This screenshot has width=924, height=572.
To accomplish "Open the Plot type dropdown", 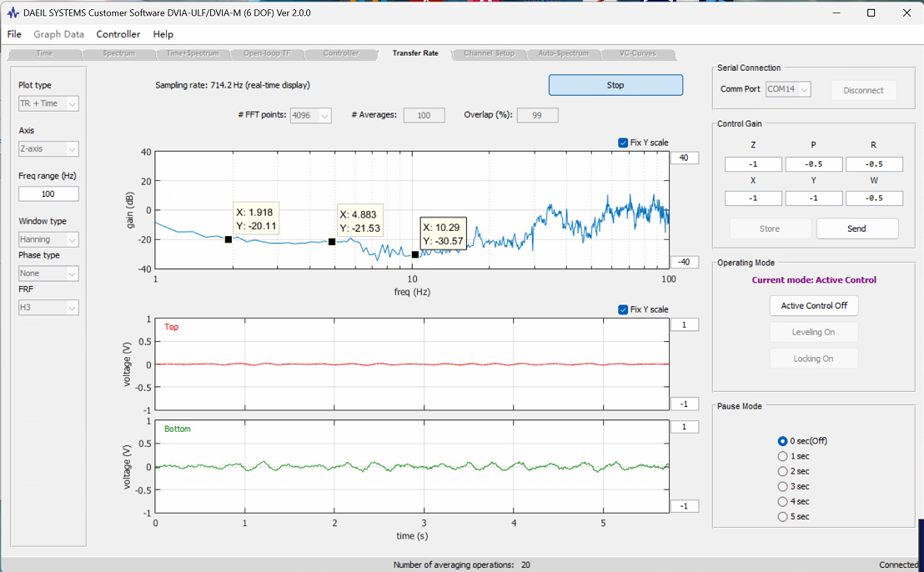I will click(48, 103).
